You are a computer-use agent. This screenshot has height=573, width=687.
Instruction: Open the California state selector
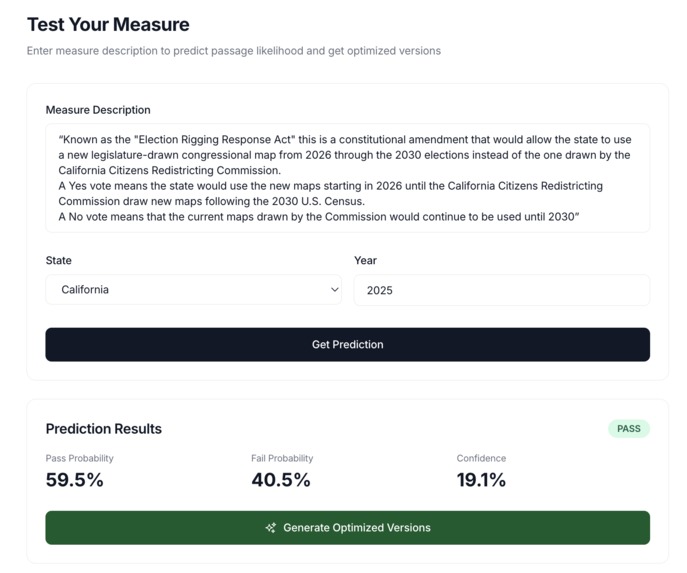193,290
